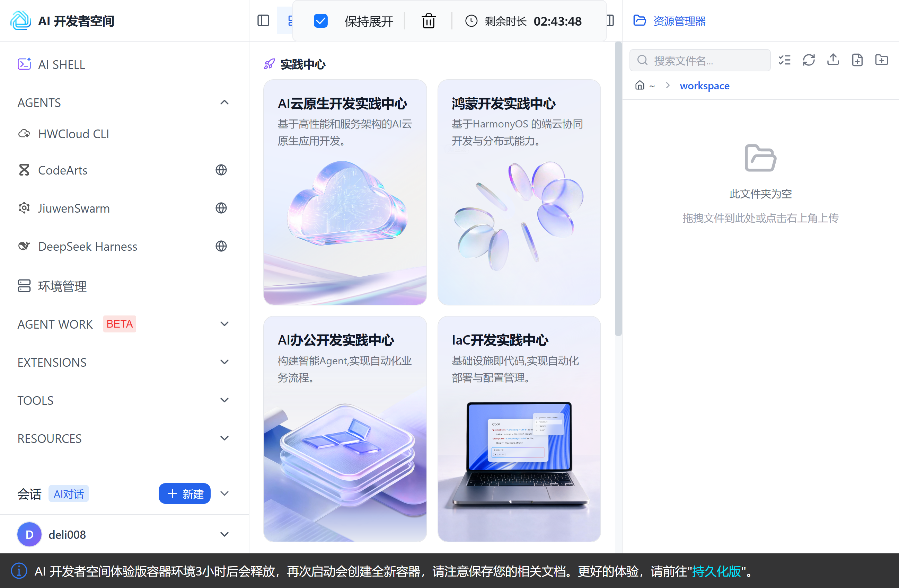Uncheck the 保持展开 checkbox
Viewport: 899px width, 588px height.
pos(320,21)
